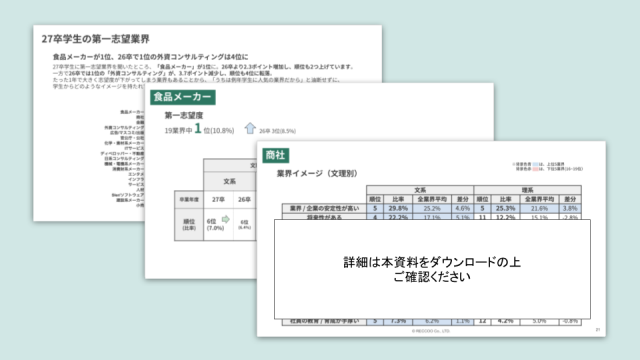The width and height of the screenshot is (640, 360).
Task: Click the 業界/企業の安定性が高い row label
Action: click(324, 209)
